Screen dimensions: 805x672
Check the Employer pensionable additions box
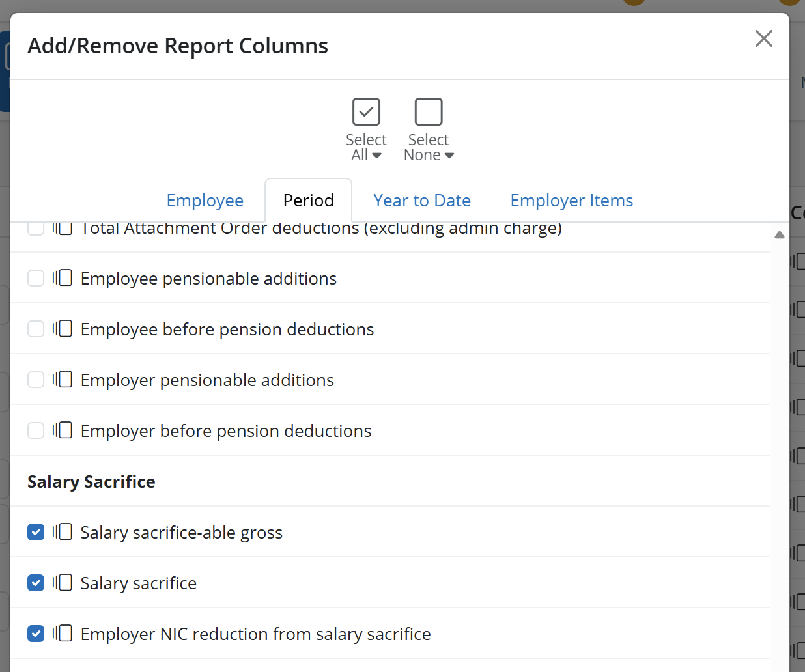click(36, 380)
